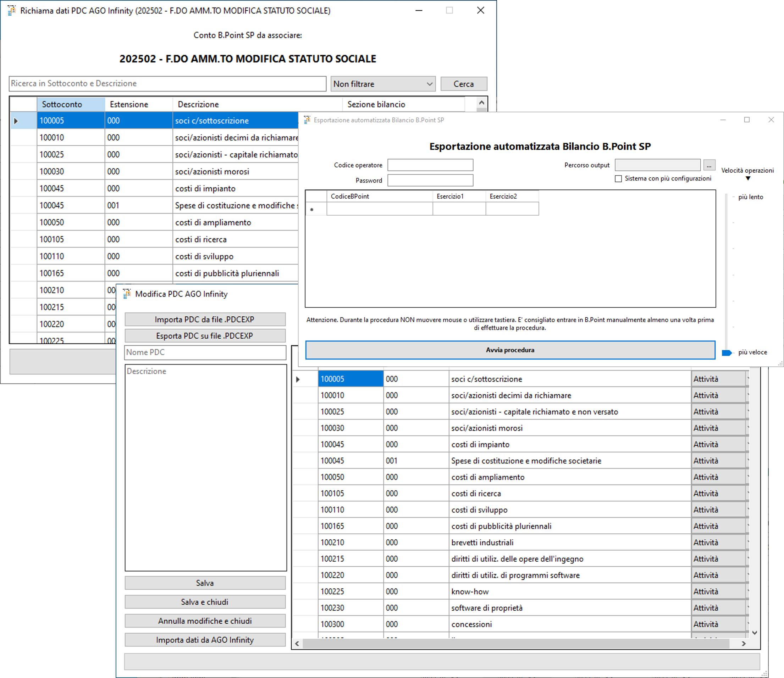Open the Non filtrare filter dropdown
784x678 pixels.
(x=429, y=84)
